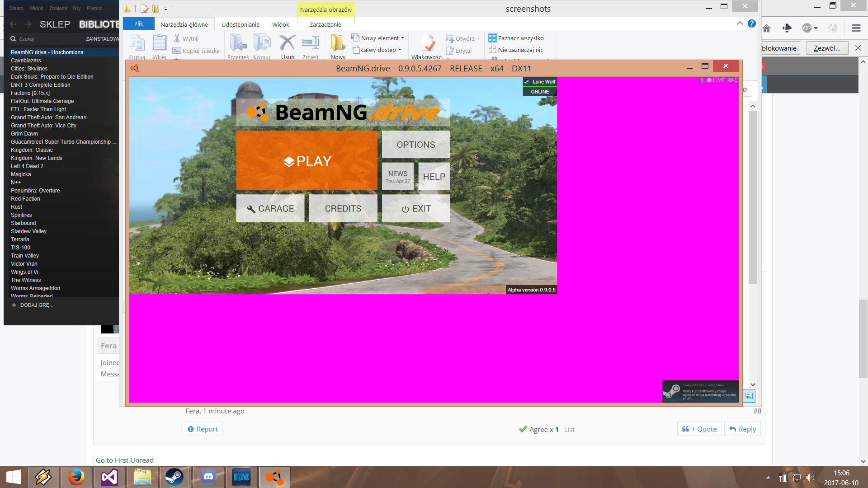Open HELP in BeamNG menu
The height and width of the screenshot is (488, 868).
click(434, 177)
